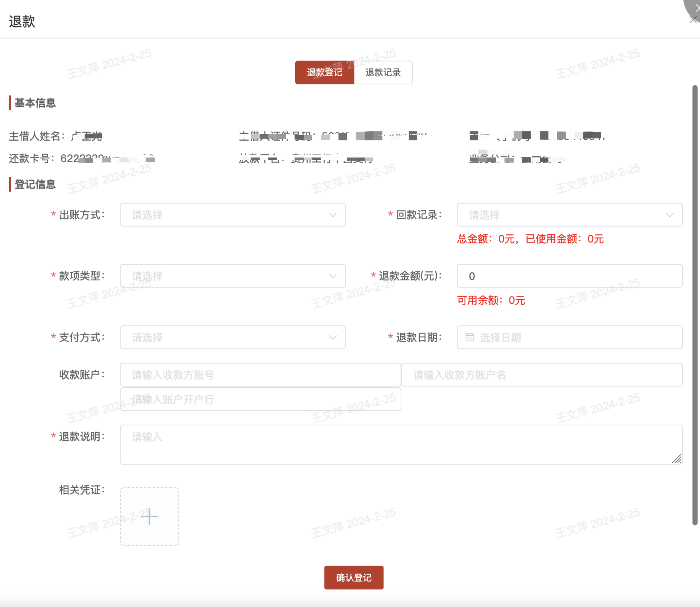Click the 出账方式 chevron down icon

click(333, 215)
